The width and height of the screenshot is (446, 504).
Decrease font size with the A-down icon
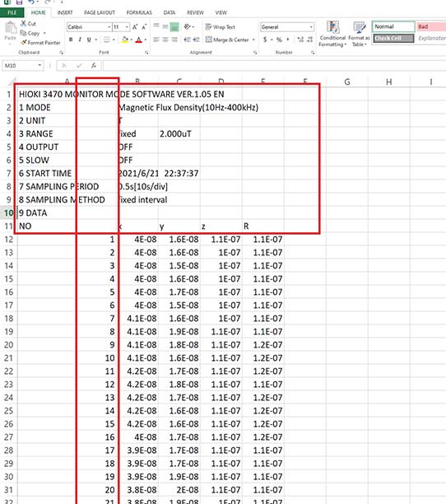[144, 27]
